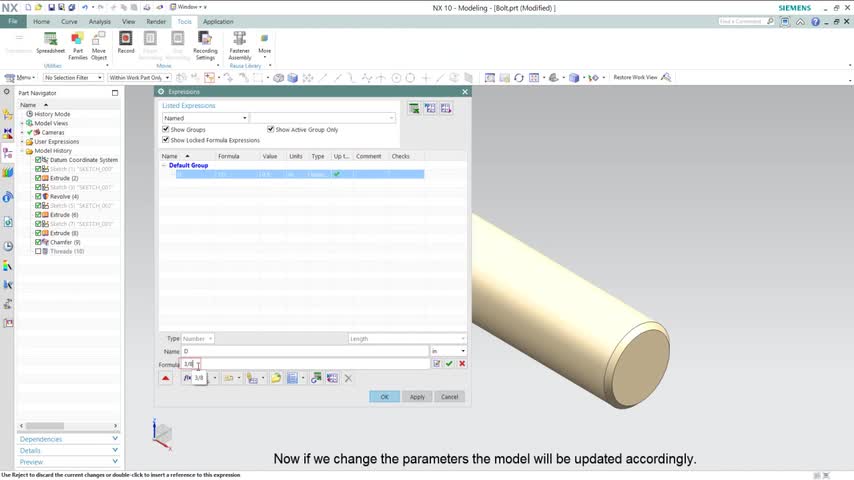The height and width of the screenshot is (480, 854).
Task: Launch Fastener Assembly
Action: (240, 45)
